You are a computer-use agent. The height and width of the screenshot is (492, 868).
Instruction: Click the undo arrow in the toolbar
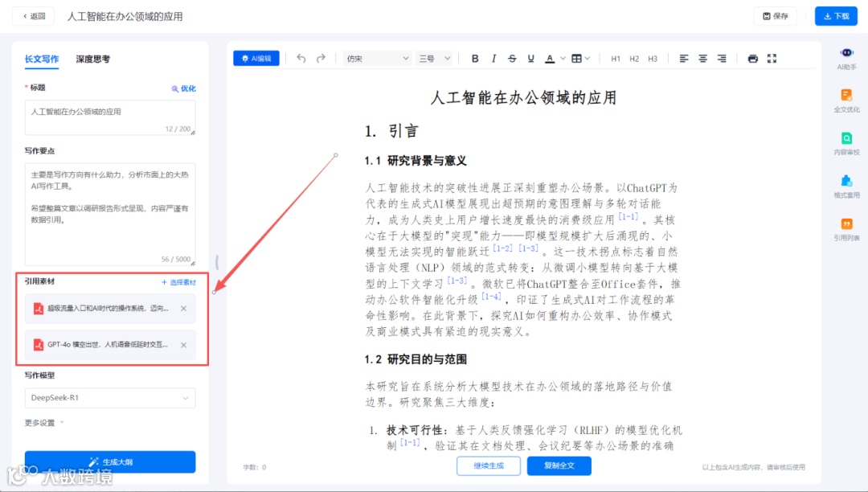point(301,58)
